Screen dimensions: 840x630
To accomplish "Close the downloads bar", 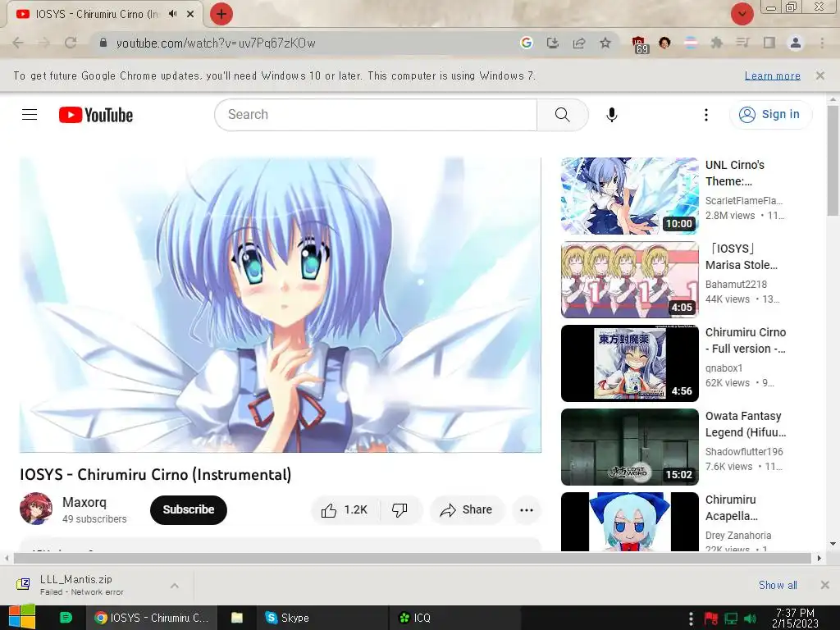I will click(825, 585).
